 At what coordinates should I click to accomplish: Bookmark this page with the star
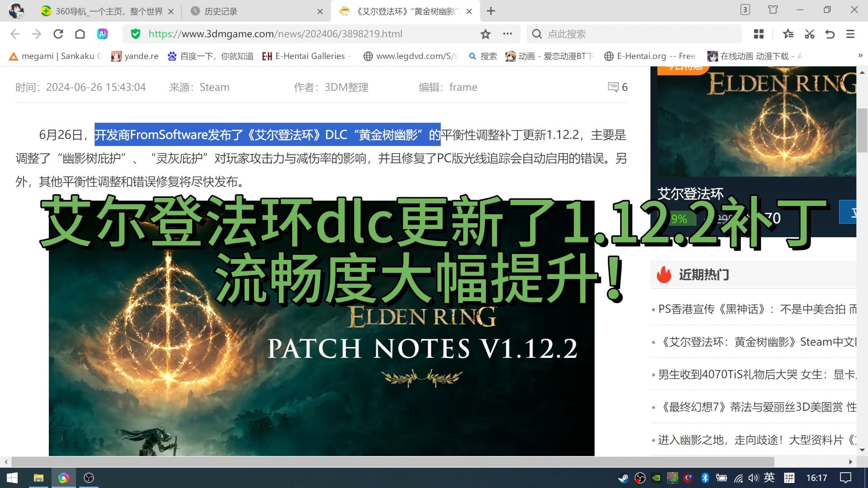click(486, 34)
